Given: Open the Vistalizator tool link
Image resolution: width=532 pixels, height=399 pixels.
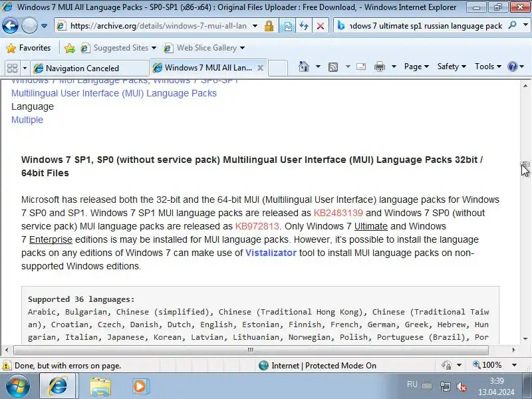Looking at the screenshot, I should 271,253.
